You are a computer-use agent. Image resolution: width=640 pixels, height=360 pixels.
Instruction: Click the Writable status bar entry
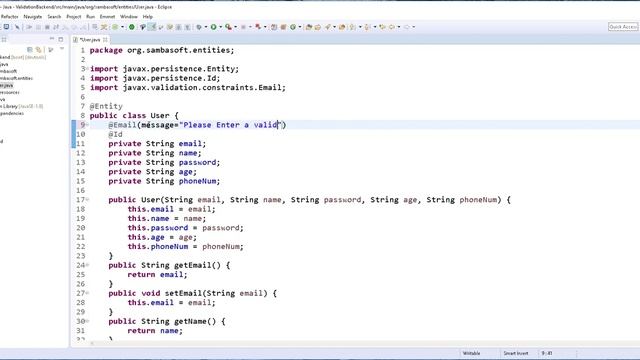[x=471, y=353]
